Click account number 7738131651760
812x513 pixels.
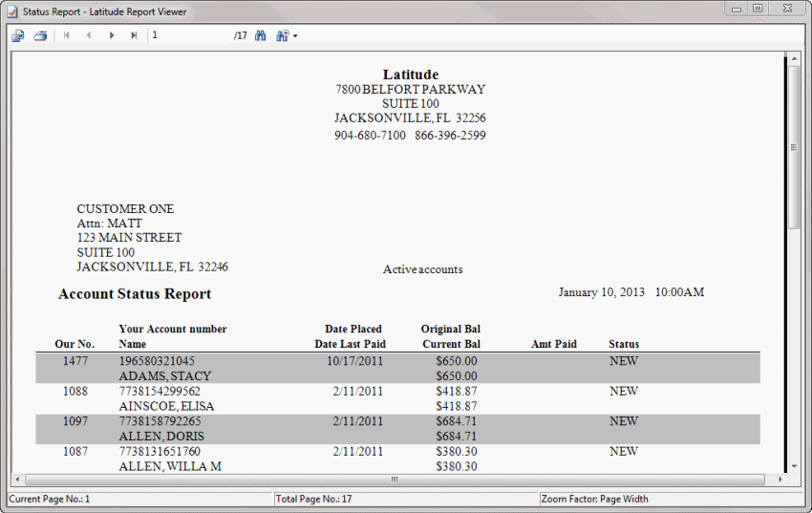click(160, 452)
